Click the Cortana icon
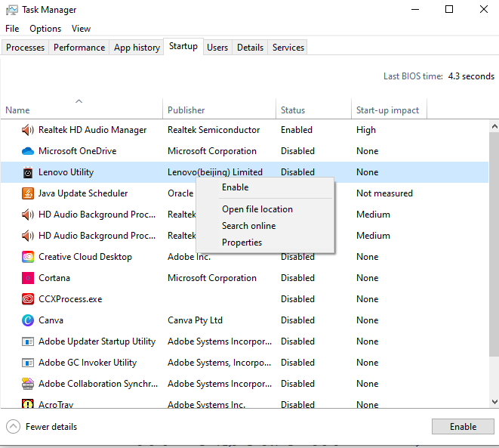499x448 pixels. (28, 278)
